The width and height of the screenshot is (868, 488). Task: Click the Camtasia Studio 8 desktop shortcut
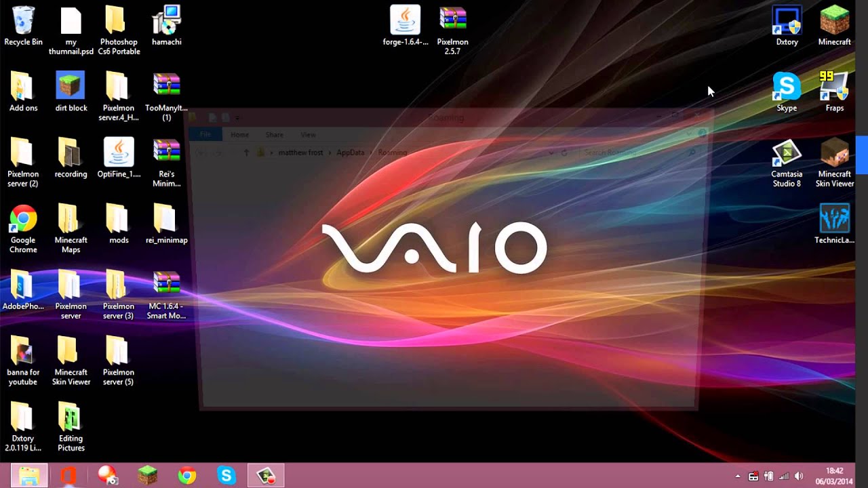[x=787, y=163]
